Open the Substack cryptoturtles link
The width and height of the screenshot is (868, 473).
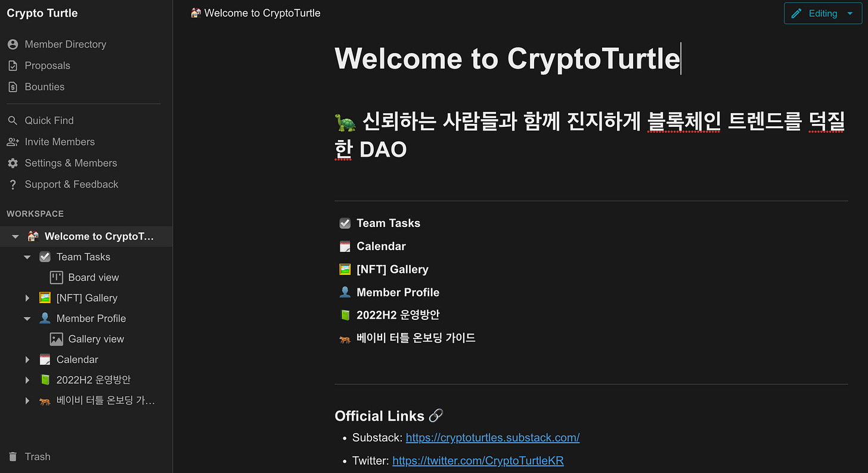(492, 438)
